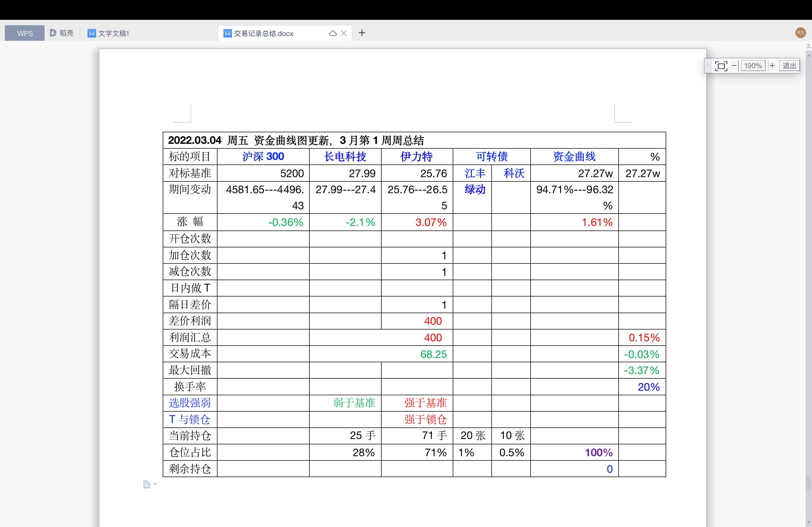Click the 68.25 trading cost cell

[x=381, y=354]
